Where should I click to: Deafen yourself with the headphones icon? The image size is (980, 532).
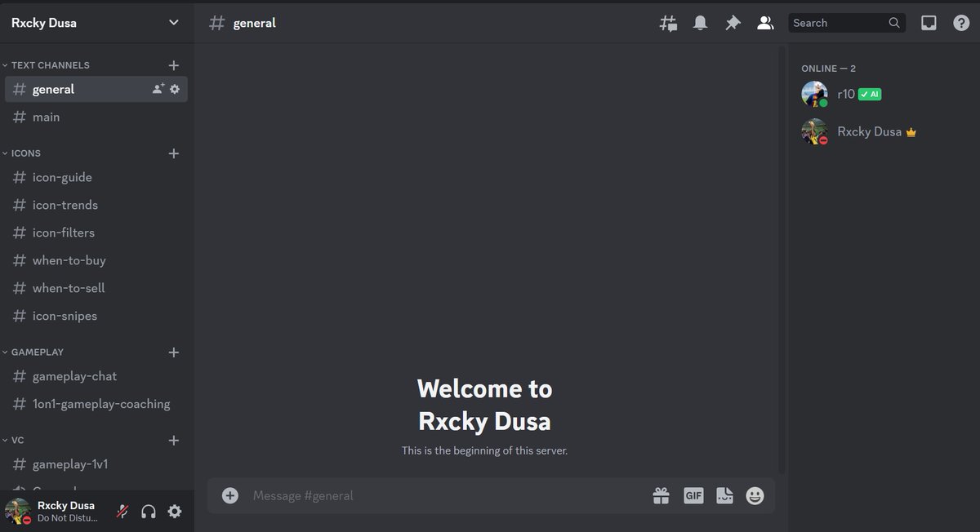[x=148, y=511]
